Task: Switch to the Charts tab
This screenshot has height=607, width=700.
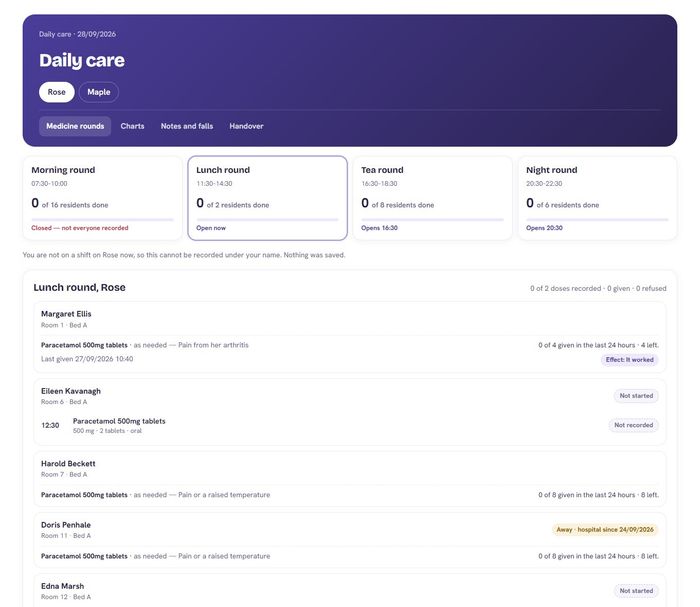Action: (x=132, y=126)
